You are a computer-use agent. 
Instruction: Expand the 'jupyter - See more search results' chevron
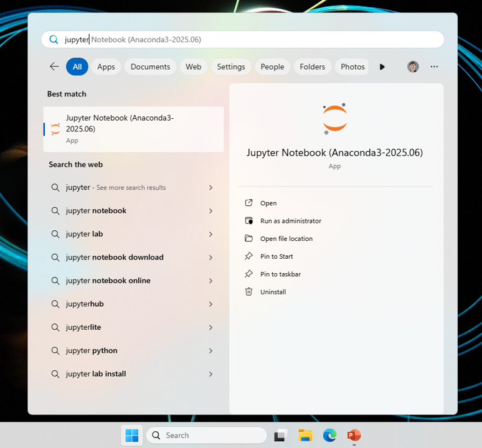tap(211, 188)
